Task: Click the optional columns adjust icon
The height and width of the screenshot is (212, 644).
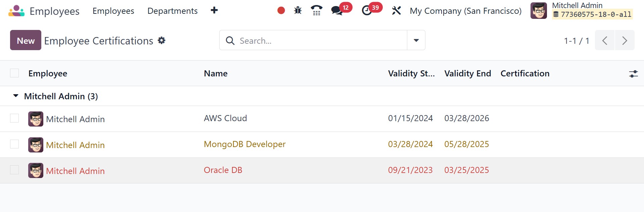Action: [633, 74]
